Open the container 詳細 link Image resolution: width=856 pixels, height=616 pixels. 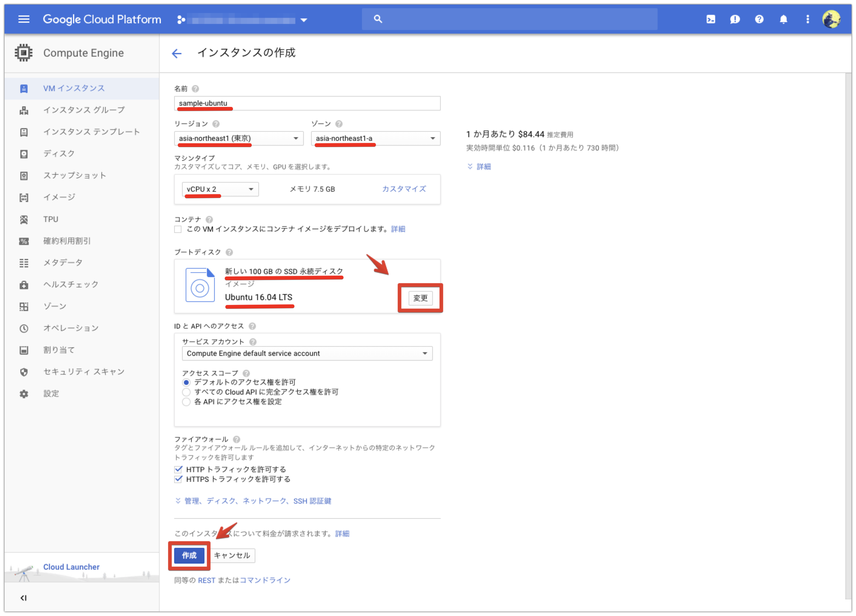pyautogui.click(x=398, y=229)
